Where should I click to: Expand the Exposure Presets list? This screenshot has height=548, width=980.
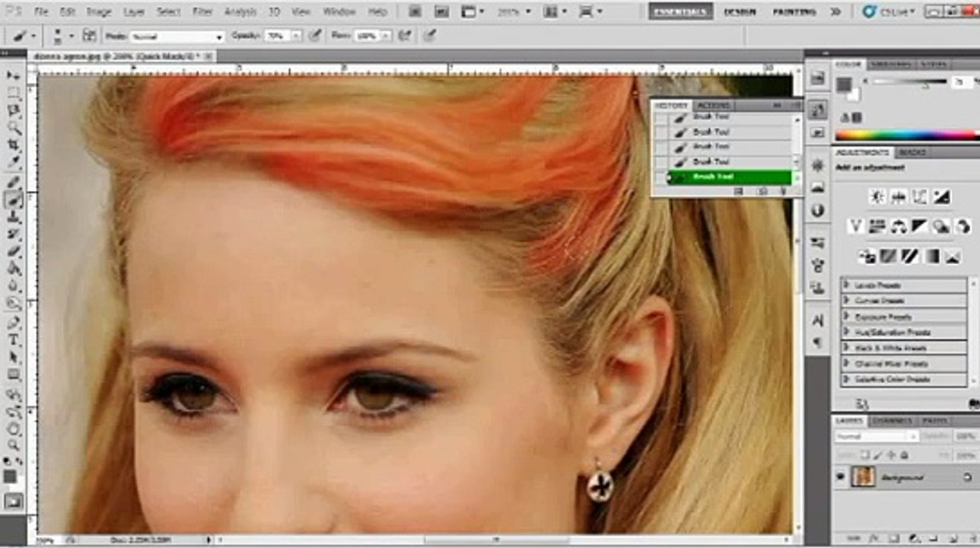(846, 317)
